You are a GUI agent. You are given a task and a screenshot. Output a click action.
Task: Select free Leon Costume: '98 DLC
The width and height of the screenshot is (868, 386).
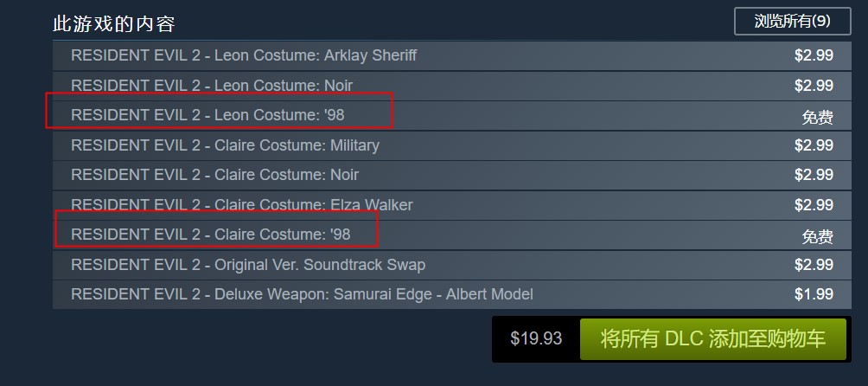click(x=451, y=116)
